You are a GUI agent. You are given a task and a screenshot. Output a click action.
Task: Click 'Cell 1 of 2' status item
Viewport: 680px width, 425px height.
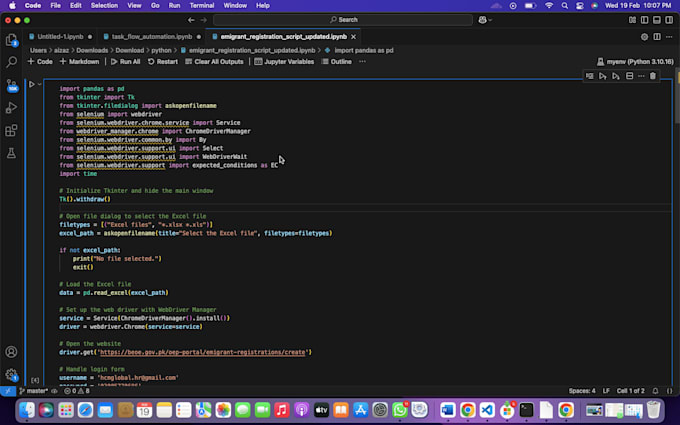(x=631, y=391)
